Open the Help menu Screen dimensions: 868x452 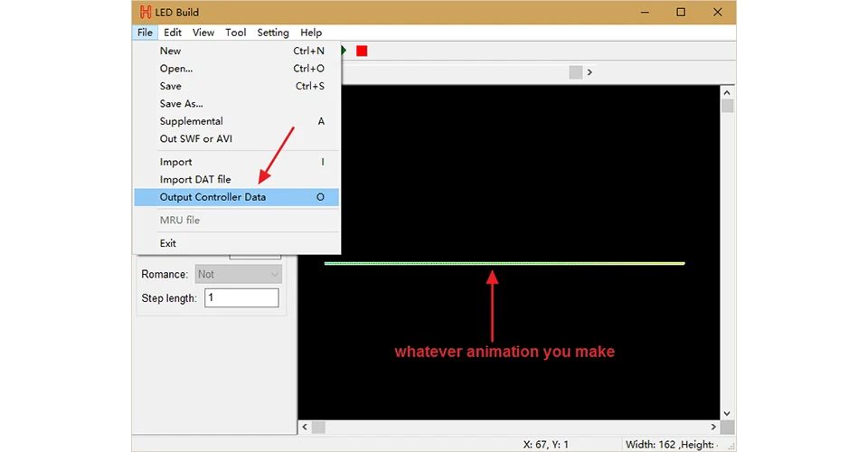coord(310,33)
